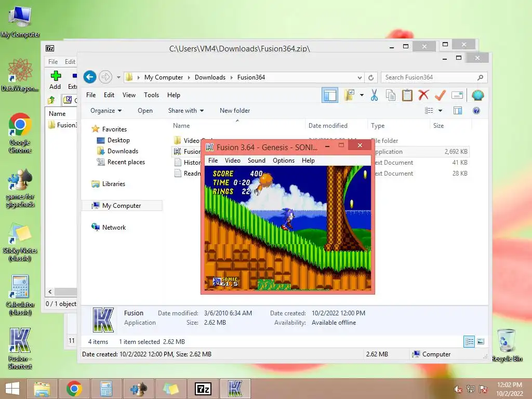Switch to large icons view in status bar
532x399 pixels.
(x=481, y=341)
